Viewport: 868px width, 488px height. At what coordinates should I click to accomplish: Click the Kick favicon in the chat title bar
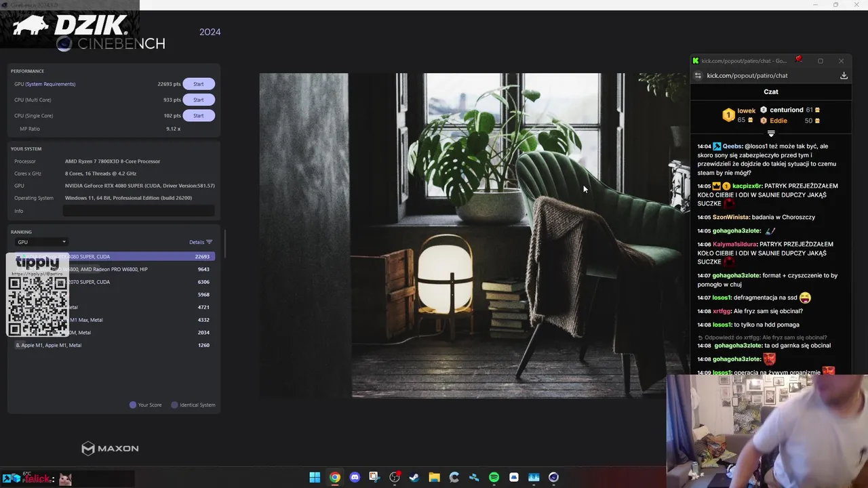(696, 61)
